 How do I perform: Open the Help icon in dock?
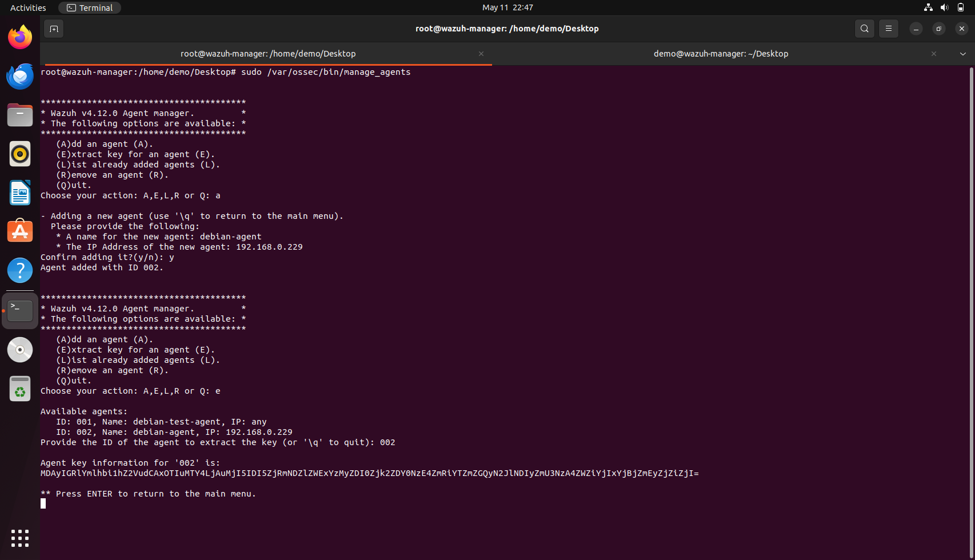20,270
